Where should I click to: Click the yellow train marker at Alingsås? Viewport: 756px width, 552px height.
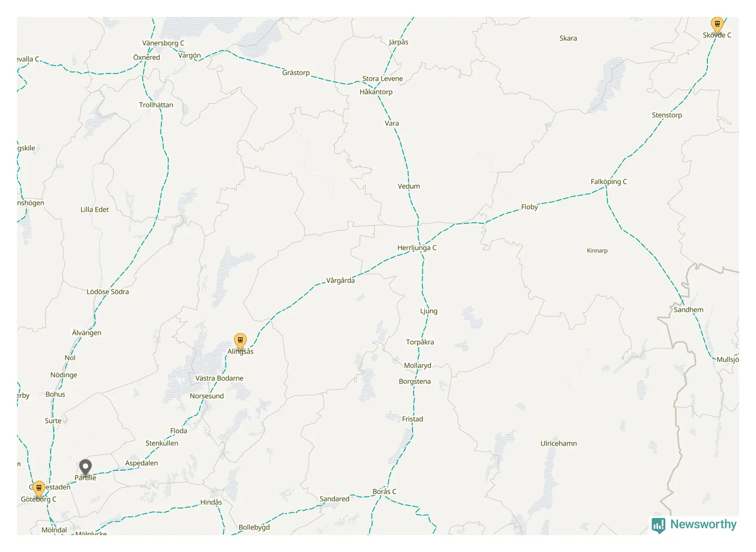tap(240, 341)
